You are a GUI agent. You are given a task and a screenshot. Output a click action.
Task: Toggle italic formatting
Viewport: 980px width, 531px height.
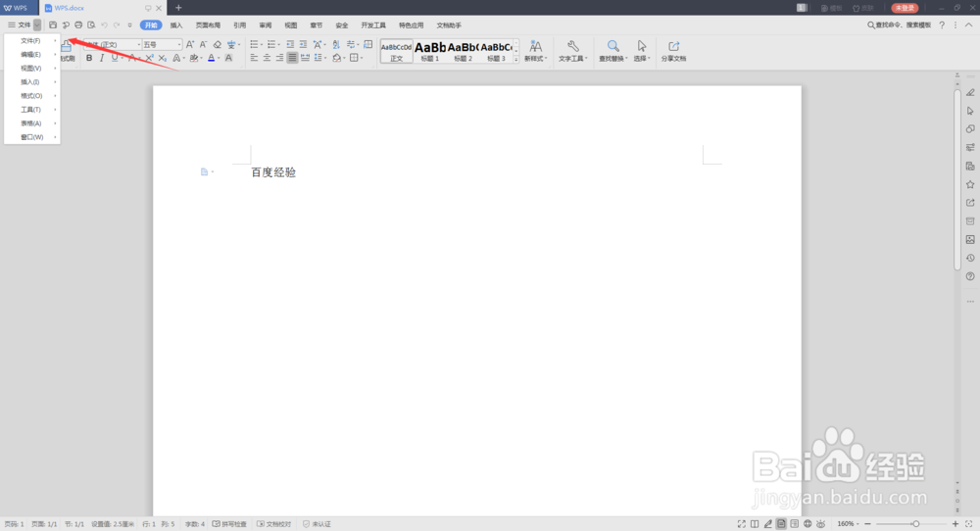[x=102, y=58]
